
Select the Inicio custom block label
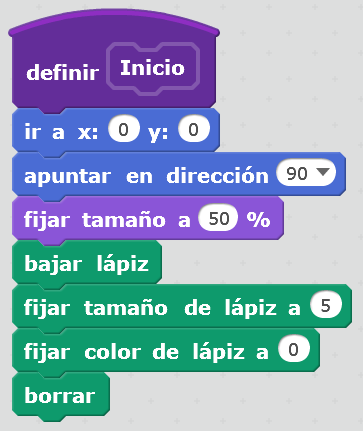point(153,68)
